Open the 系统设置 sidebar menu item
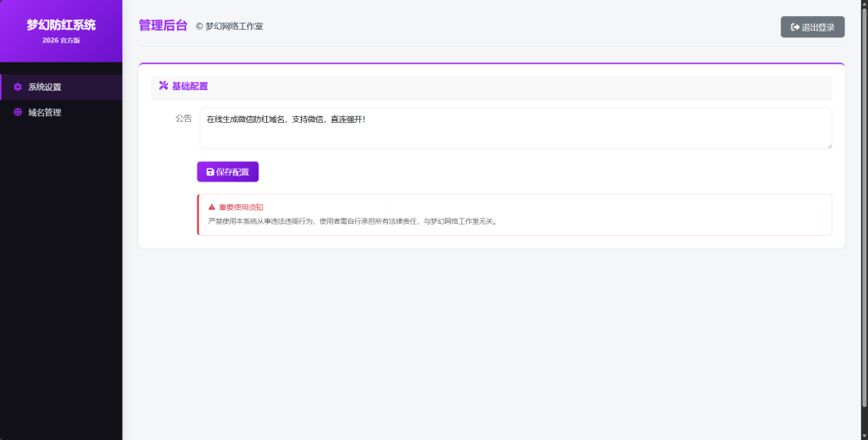 (44, 86)
